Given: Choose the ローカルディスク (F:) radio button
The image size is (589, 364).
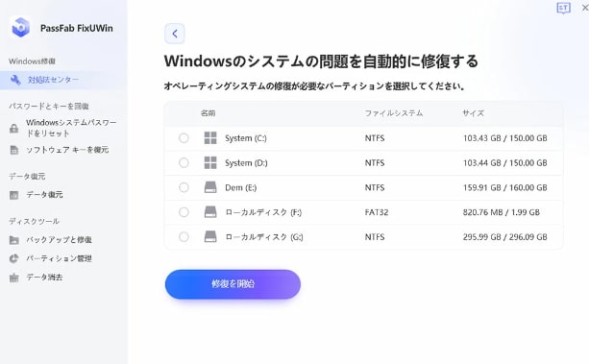Looking at the screenshot, I should click(x=184, y=212).
